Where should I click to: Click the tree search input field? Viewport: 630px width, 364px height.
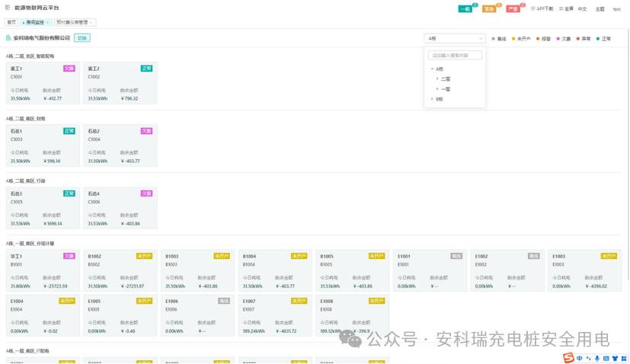(455, 55)
